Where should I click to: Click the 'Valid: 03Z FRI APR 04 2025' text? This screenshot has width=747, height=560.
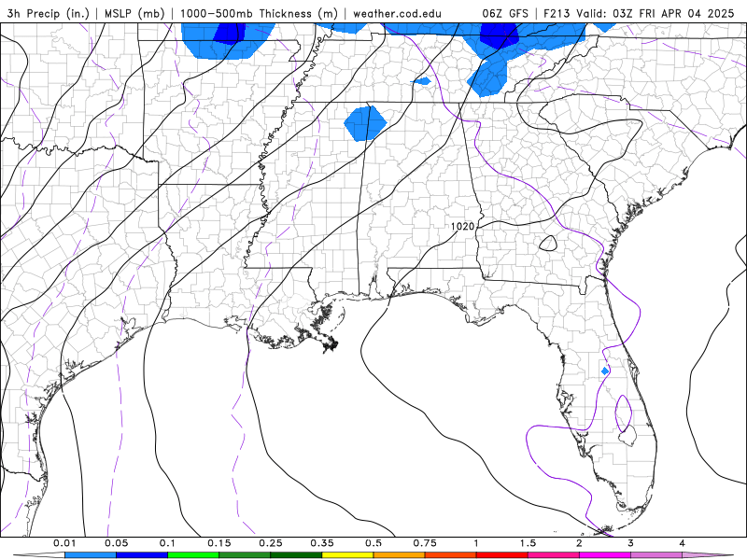pyautogui.click(x=655, y=13)
